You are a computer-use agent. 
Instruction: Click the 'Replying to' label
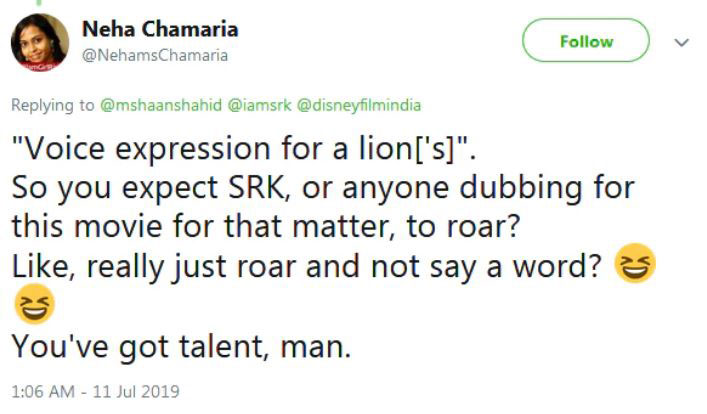(49, 104)
